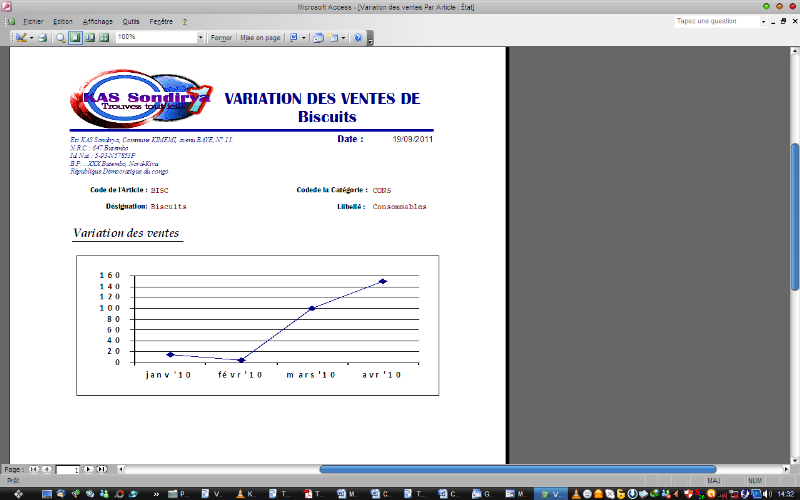Click the horizontal scrollbar left arrow
This screenshot has width=800, height=500.
(121, 469)
